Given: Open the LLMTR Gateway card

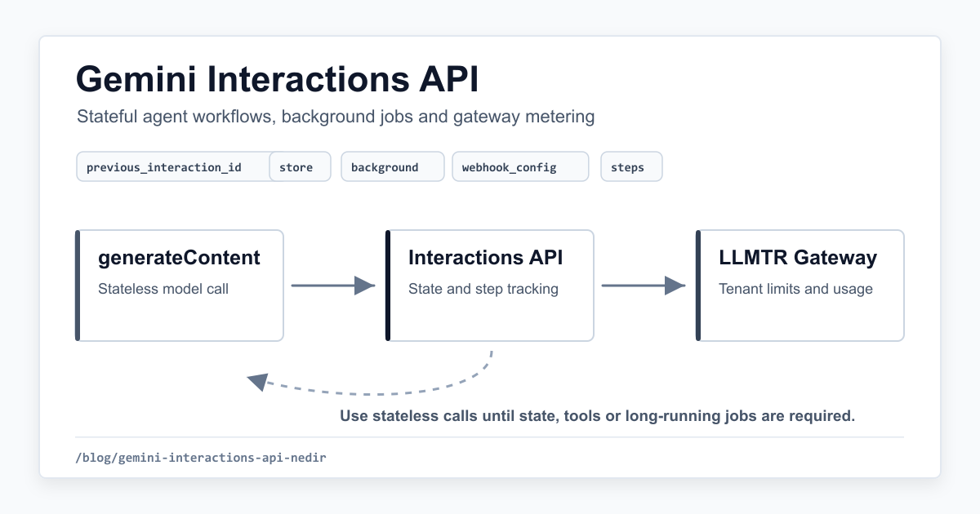Looking at the screenshot, I should [x=800, y=286].
